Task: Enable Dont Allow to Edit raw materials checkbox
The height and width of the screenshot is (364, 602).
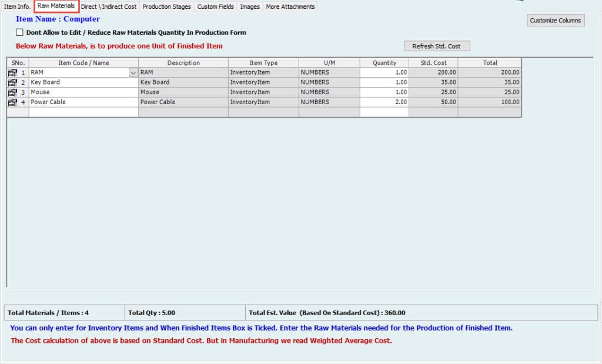Action: (20, 33)
